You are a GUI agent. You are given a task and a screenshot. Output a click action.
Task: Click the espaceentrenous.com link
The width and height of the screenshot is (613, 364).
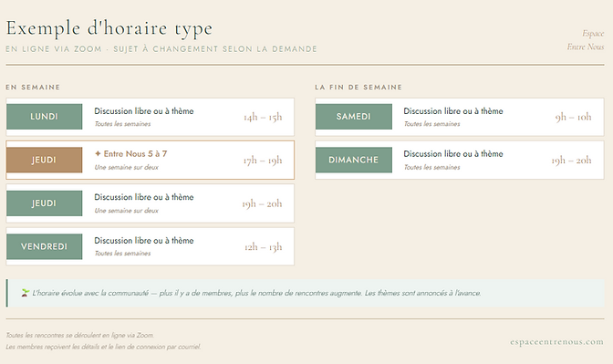point(556,342)
